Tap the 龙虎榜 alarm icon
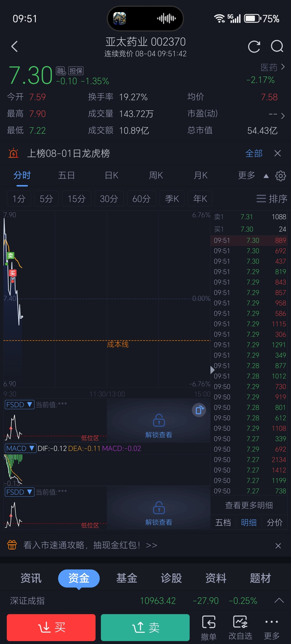The image size is (291, 644). (x=14, y=153)
